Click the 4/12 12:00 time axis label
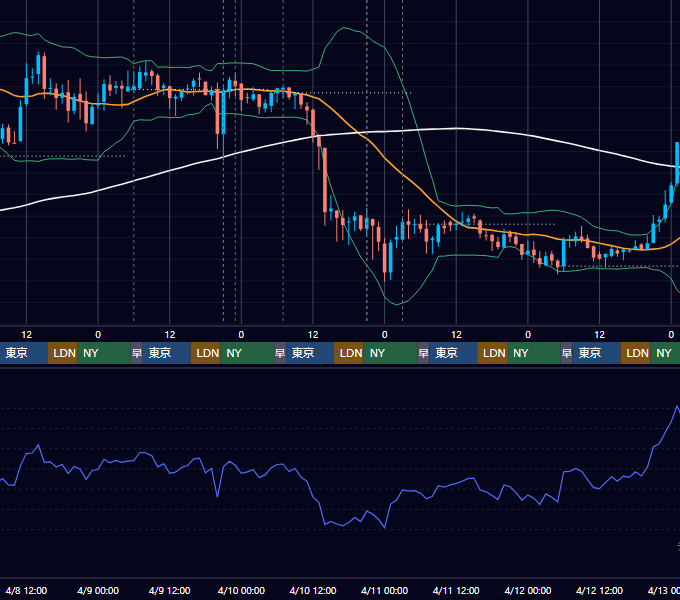 click(599, 591)
